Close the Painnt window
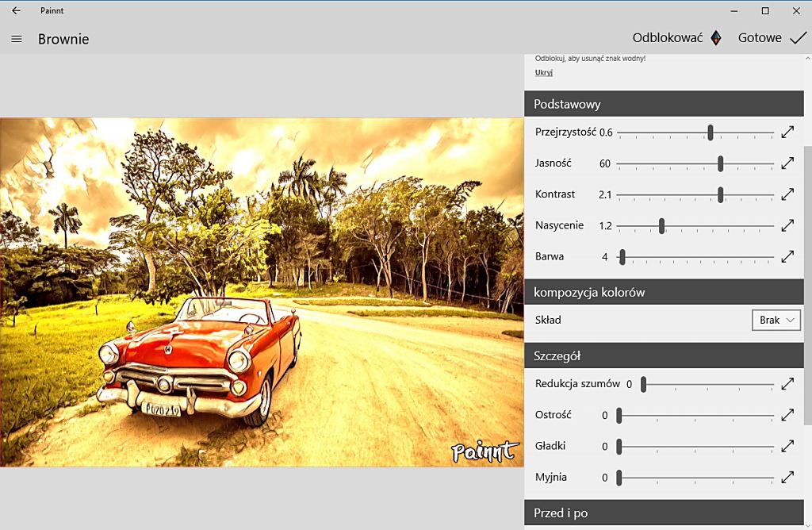Viewport: 812px width, 530px height. (x=796, y=10)
